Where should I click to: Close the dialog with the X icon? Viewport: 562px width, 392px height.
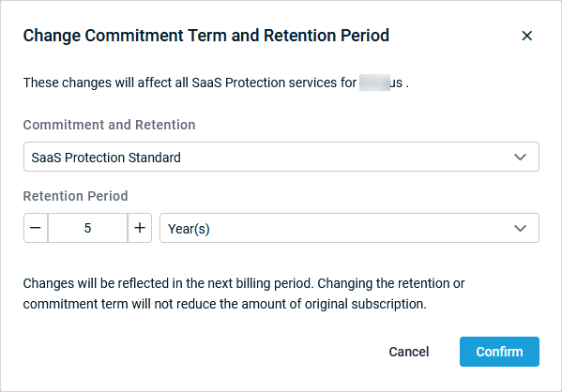click(527, 36)
